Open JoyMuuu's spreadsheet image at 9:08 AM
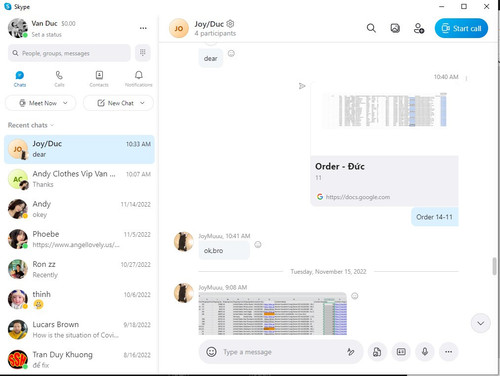This screenshot has height=376, width=500. [x=273, y=314]
